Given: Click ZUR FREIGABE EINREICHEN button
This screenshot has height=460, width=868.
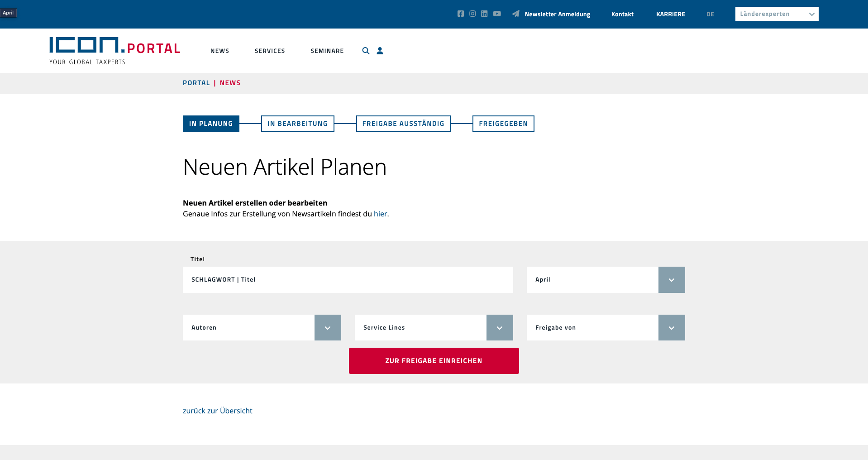Looking at the screenshot, I should click(x=434, y=361).
